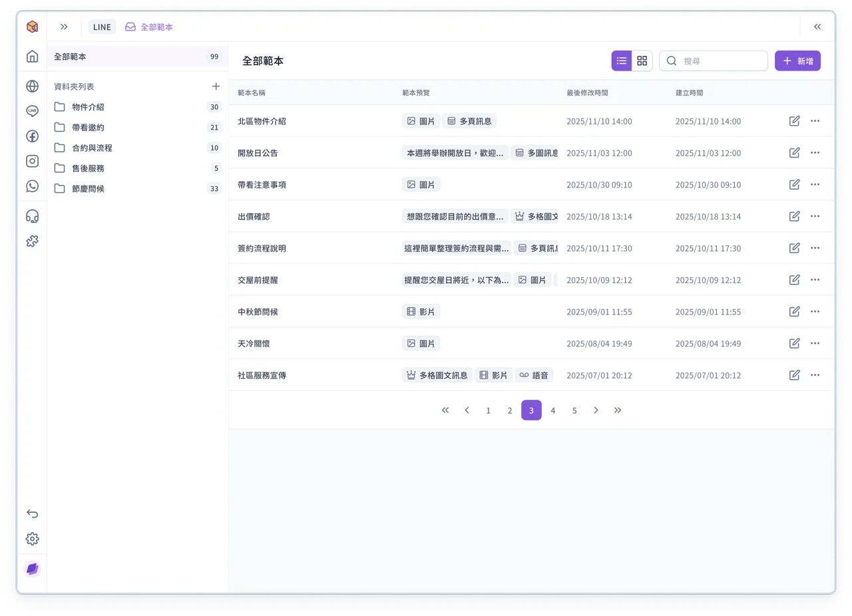The width and height of the screenshot is (852, 616).
Task: Go to the previous page
Action: pos(467,410)
